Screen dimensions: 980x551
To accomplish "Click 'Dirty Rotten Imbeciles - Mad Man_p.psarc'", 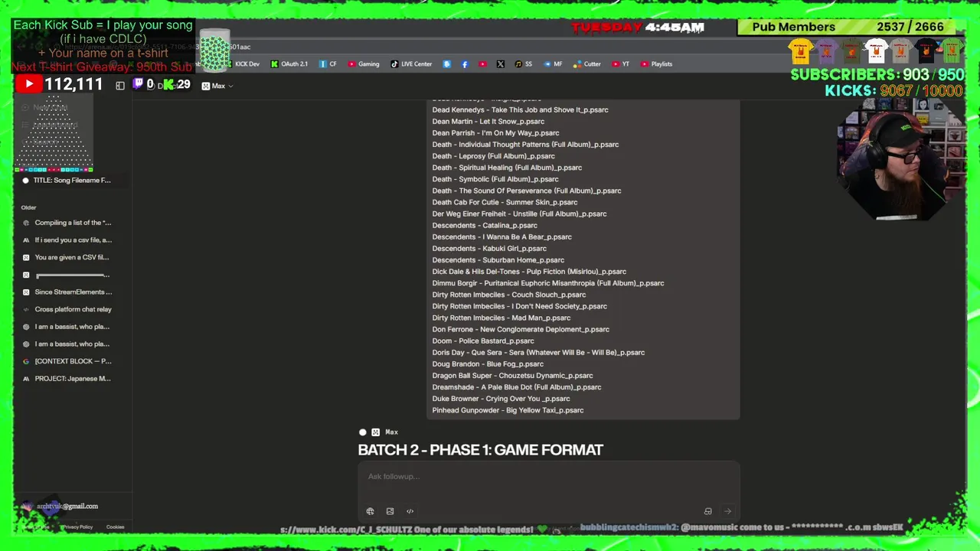I will pyautogui.click(x=501, y=318).
